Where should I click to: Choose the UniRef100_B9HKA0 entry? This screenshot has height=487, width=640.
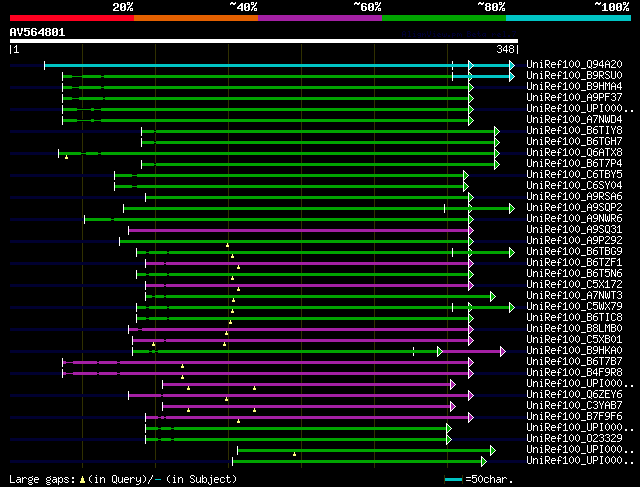(574, 351)
